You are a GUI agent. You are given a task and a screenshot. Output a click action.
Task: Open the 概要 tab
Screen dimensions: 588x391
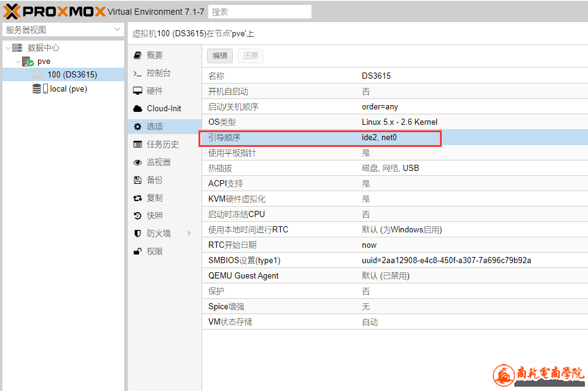[165, 55]
